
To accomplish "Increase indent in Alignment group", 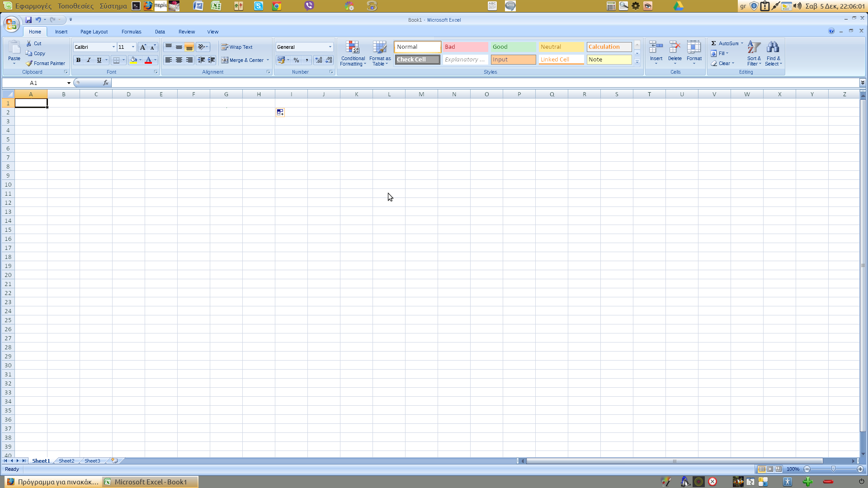I will click(212, 60).
